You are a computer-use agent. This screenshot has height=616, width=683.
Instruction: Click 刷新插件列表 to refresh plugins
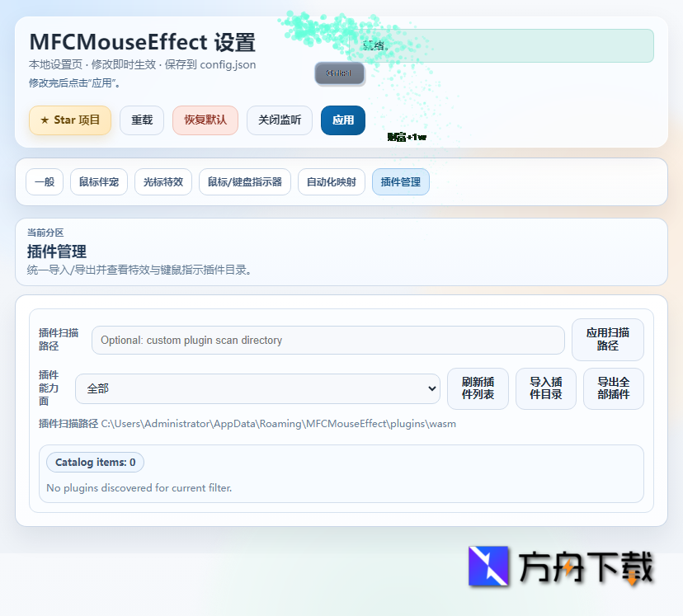point(478,388)
